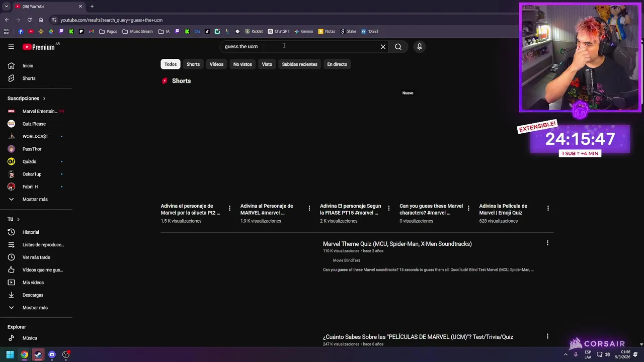Open options for 'Can you guess' short
Image resolution: width=644 pixels, height=362 pixels.
click(x=468, y=208)
